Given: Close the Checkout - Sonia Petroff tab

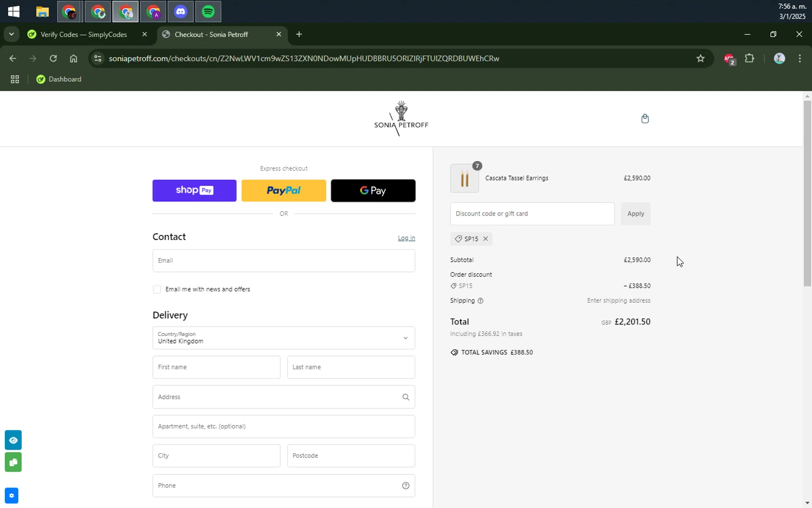Looking at the screenshot, I should tap(279, 34).
